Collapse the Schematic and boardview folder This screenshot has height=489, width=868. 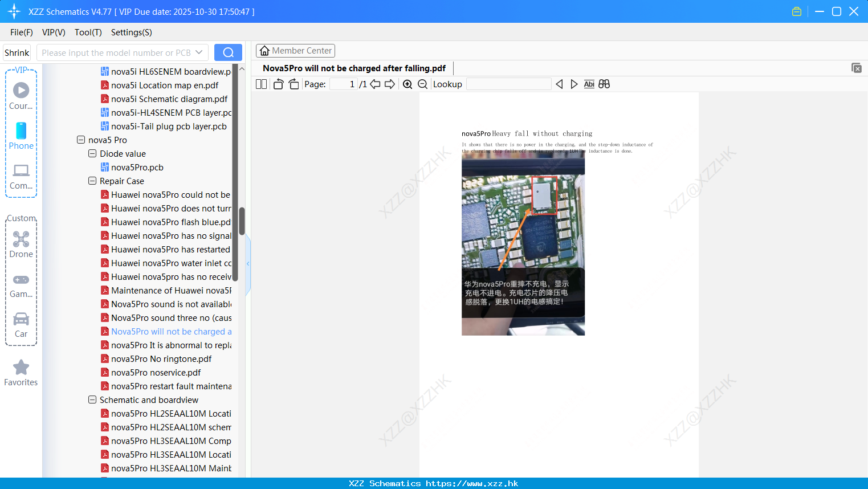[x=92, y=400]
